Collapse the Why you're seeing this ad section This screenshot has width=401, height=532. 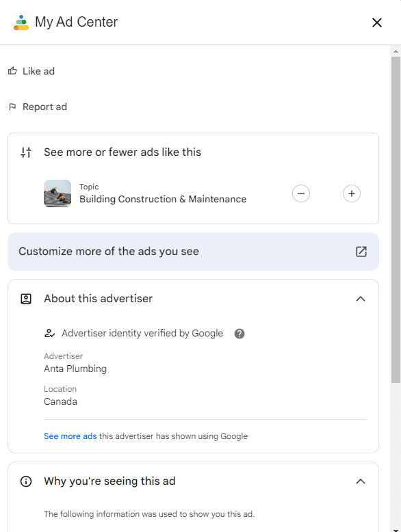(x=361, y=481)
